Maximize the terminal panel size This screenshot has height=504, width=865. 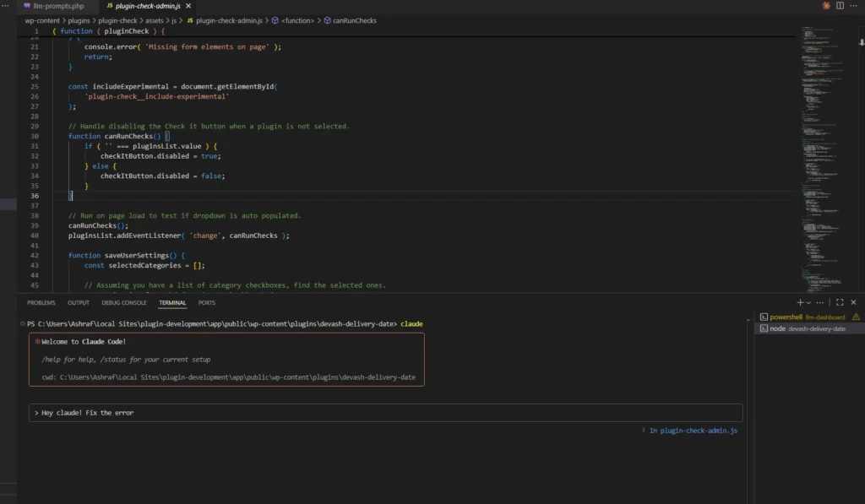840,302
